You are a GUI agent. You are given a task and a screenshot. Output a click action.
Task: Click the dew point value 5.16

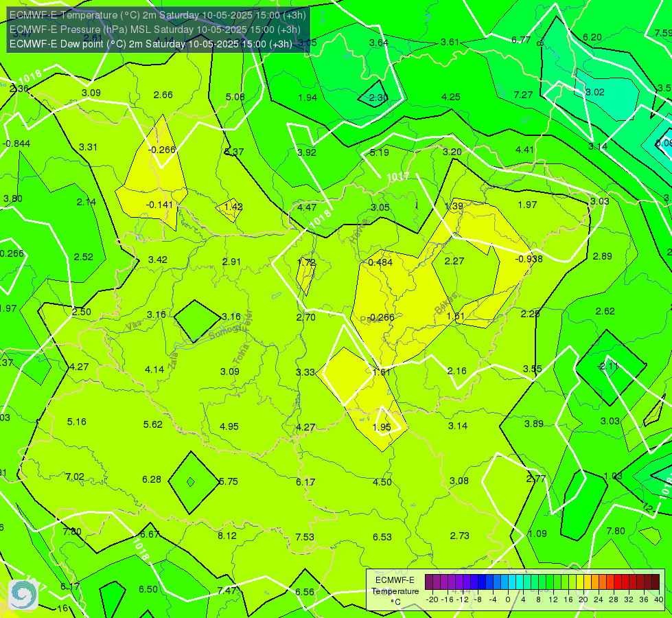coord(77,422)
